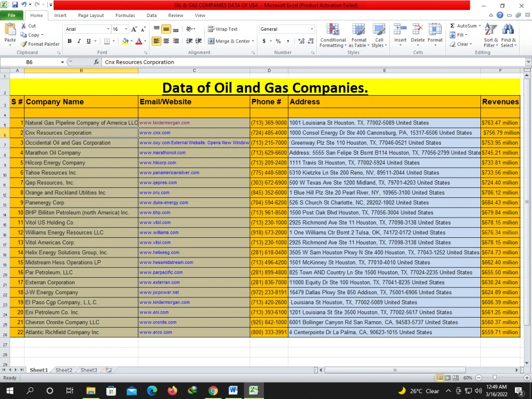Screen dimensions: 532x399
Task: Toggle Wrap Text
Action: pyautogui.click(x=222, y=29)
